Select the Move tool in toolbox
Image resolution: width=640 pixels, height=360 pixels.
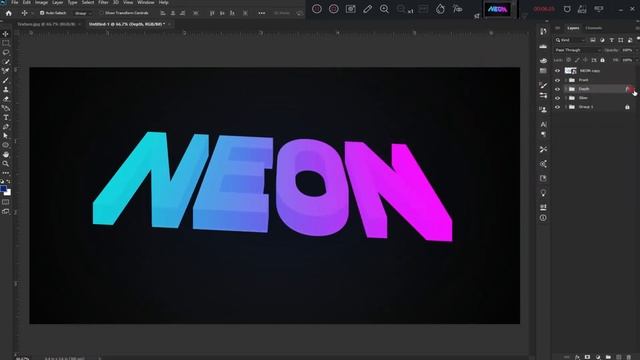point(6,34)
